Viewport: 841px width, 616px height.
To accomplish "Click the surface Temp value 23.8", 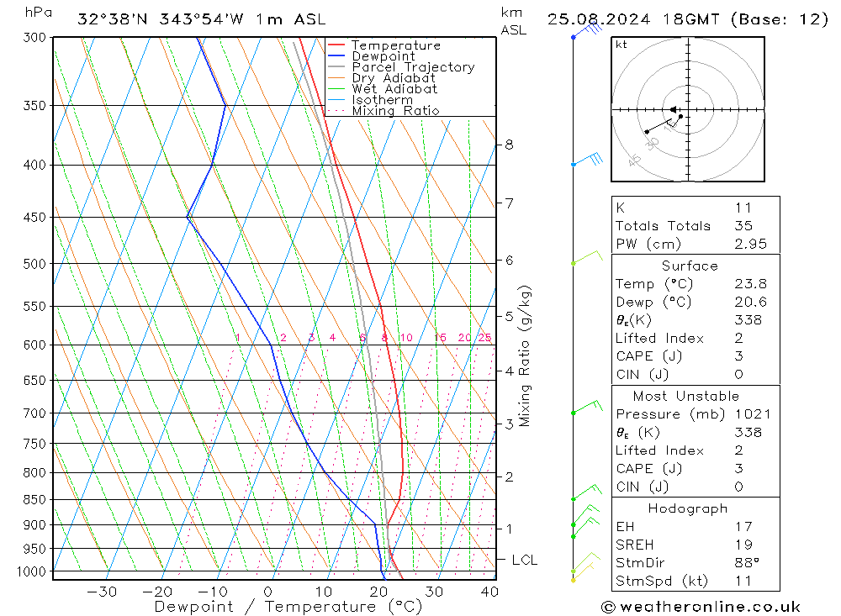I will point(750,283).
